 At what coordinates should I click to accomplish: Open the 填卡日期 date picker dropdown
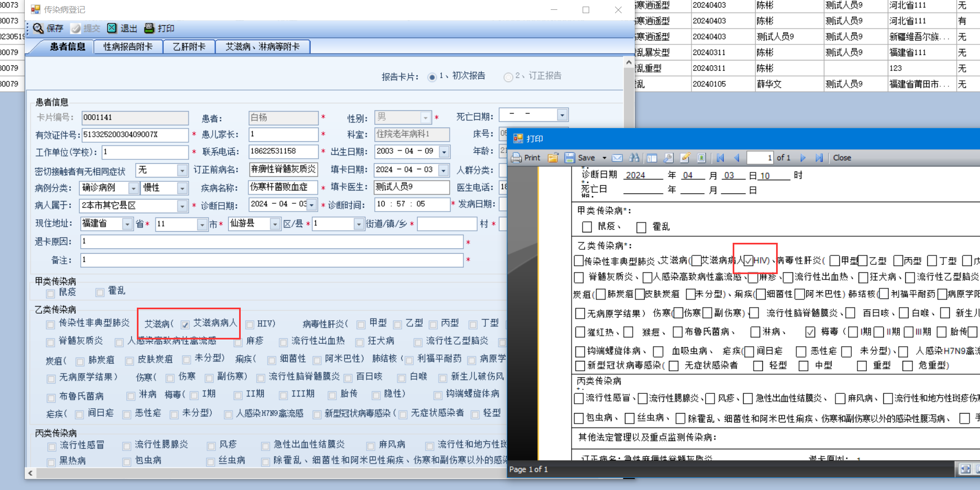pyautogui.click(x=443, y=170)
